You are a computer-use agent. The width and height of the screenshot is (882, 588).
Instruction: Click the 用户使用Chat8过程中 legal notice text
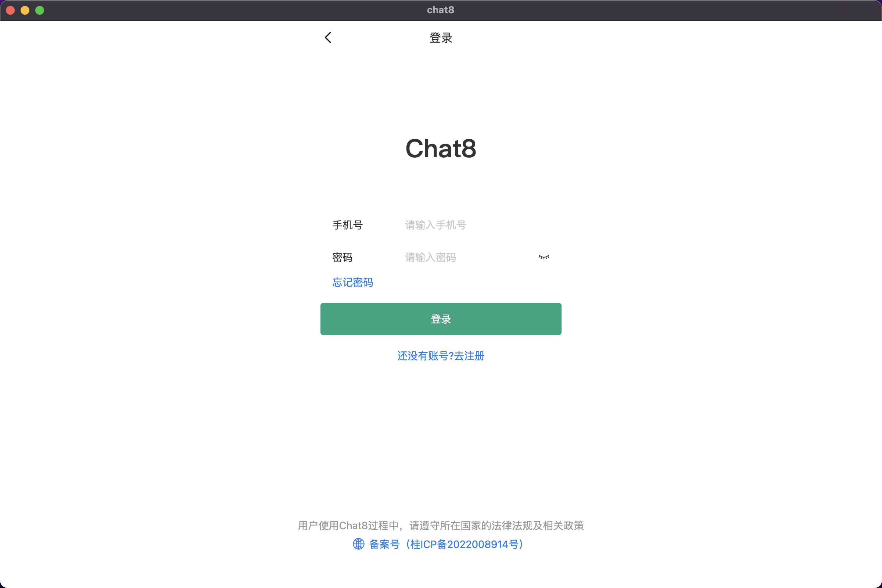click(441, 526)
